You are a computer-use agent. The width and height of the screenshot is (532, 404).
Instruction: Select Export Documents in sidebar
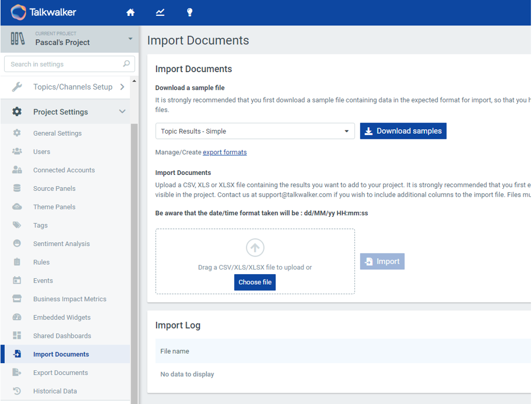pos(60,373)
